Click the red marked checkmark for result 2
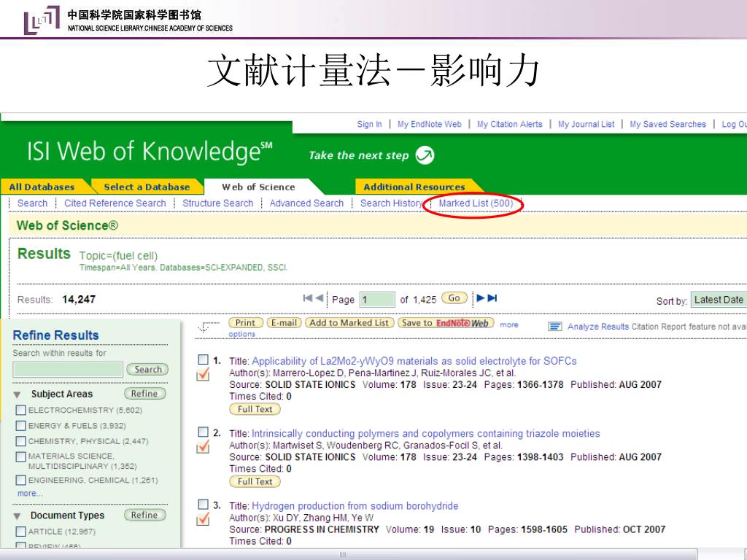 pos(203,447)
